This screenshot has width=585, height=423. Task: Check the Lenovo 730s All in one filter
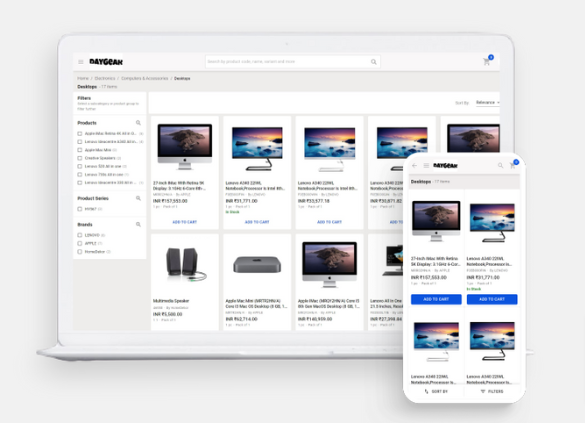79,175
